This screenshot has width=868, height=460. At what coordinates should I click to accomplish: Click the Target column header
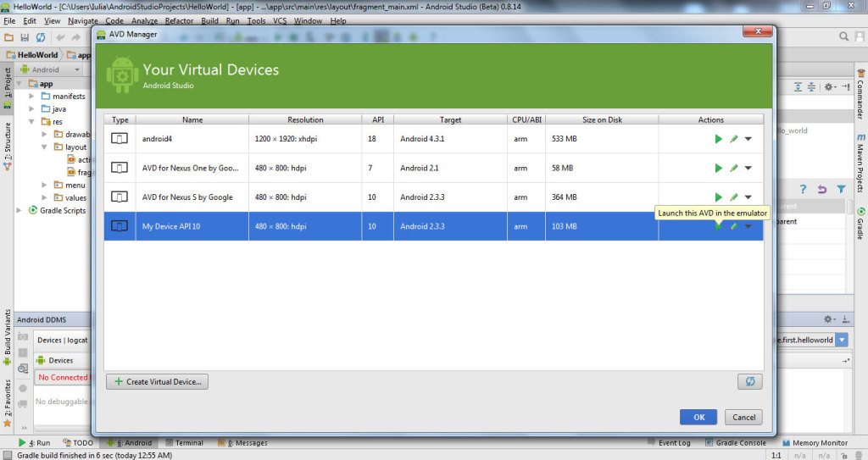pyautogui.click(x=450, y=119)
